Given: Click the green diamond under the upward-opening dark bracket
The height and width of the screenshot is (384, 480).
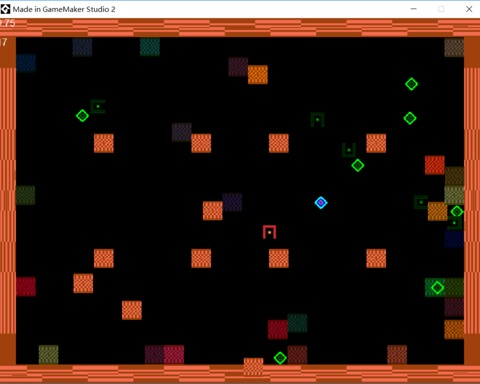Looking at the screenshot, I should pyautogui.click(x=358, y=165).
